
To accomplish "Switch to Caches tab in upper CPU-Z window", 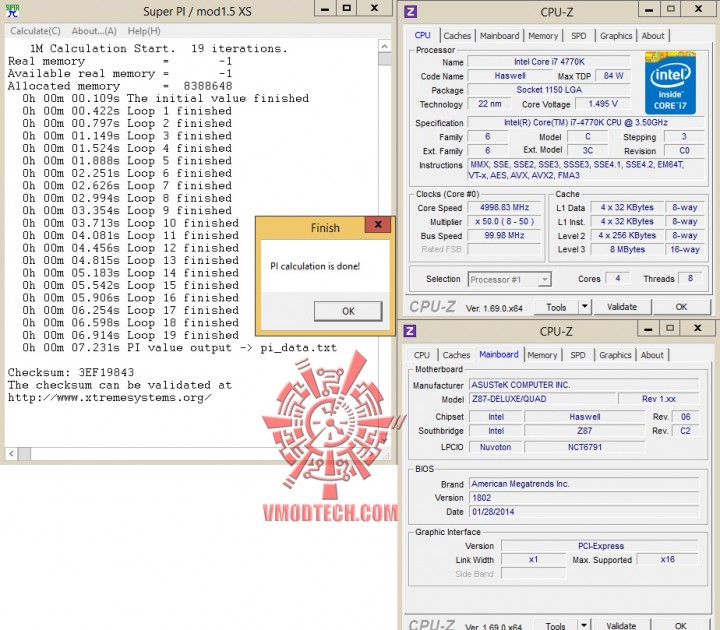I will click(x=457, y=36).
